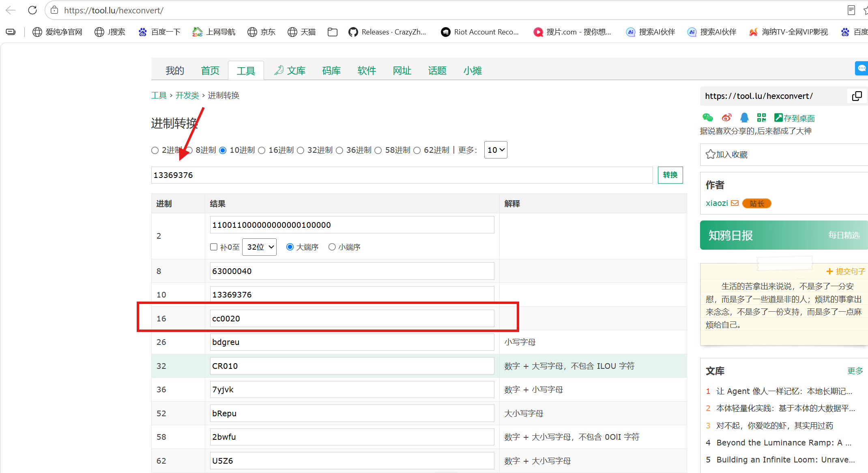Open the chat bubble icon at the right edge

click(x=862, y=68)
